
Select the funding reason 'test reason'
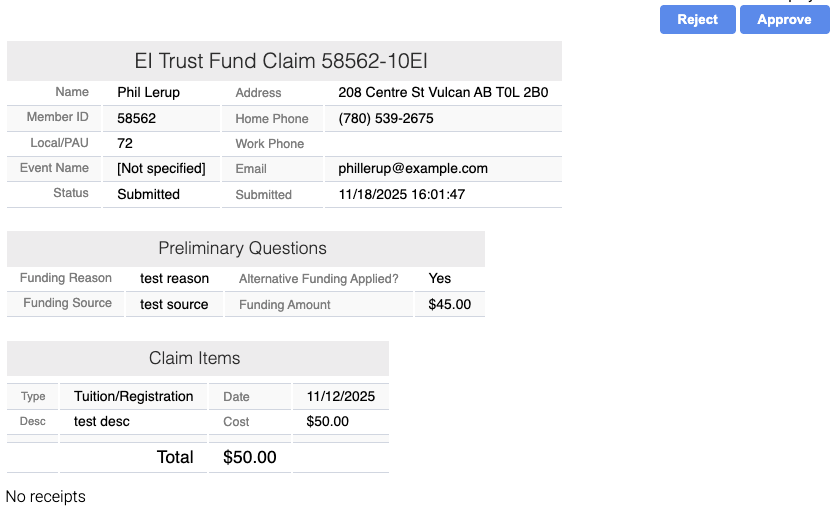point(175,279)
